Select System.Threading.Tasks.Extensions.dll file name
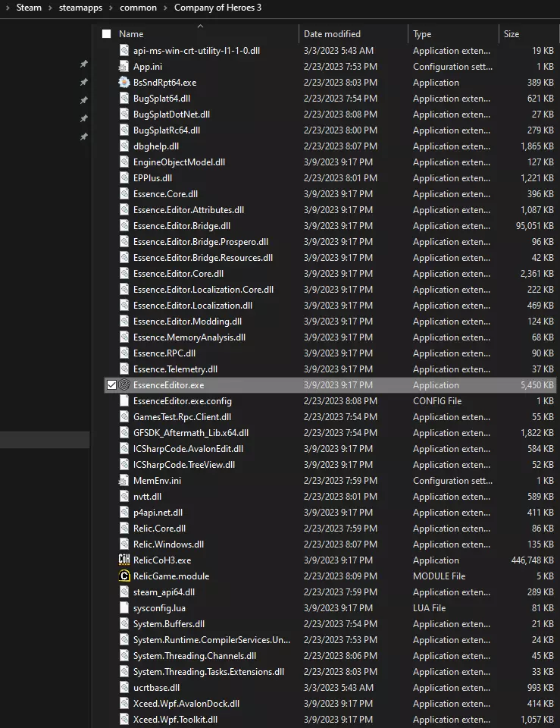Image resolution: width=560 pixels, height=728 pixels. click(208, 671)
